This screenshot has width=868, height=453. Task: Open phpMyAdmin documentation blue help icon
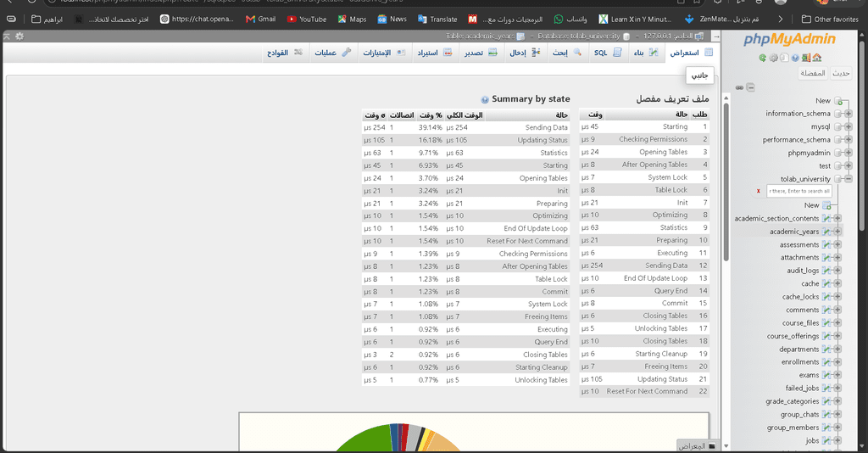(795, 58)
